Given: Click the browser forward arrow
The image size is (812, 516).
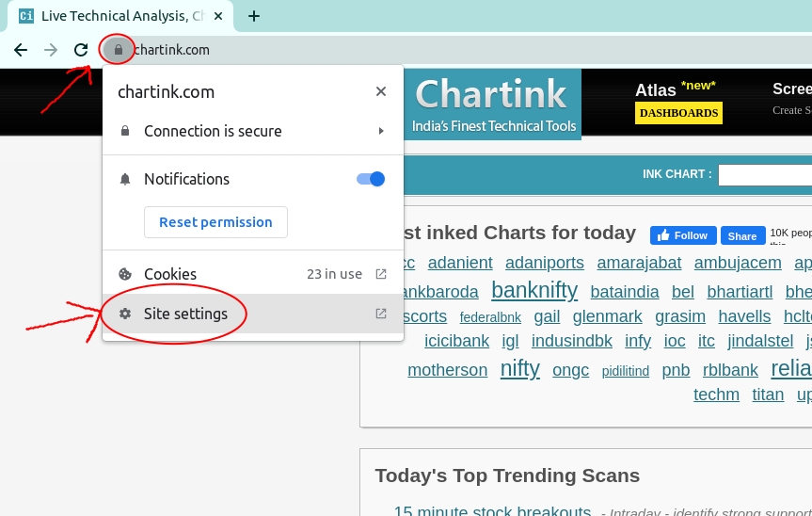Looking at the screenshot, I should point(51,50).
